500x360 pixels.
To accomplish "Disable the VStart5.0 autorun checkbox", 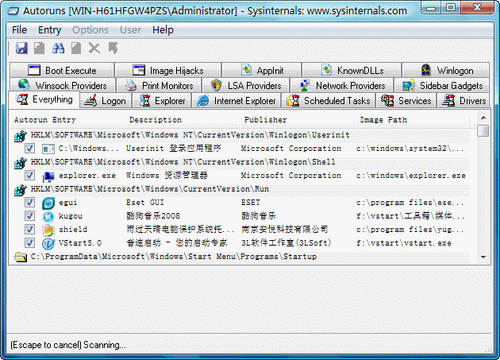I will coord(30,243).
